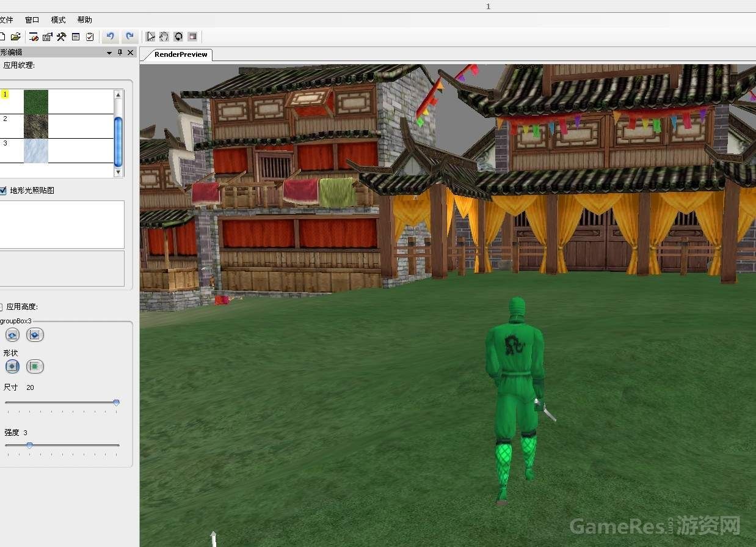
Task: Click the undo arrow icon
Action: [x=110, y=37]
